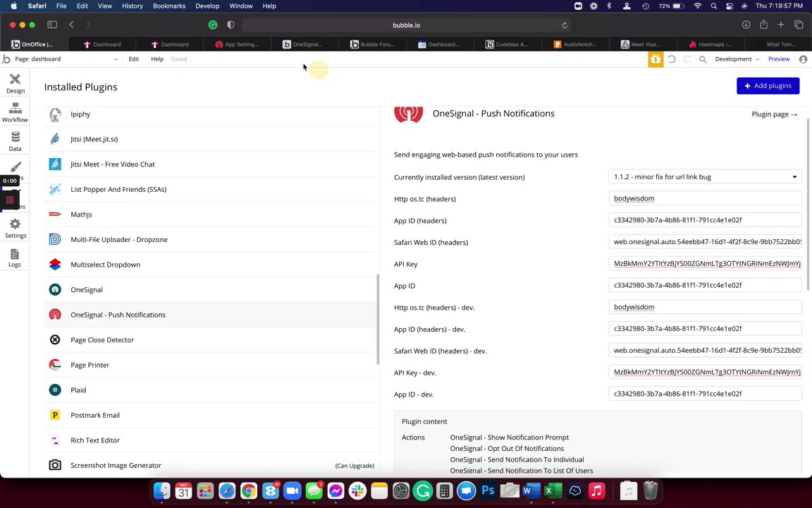
Task: Reload the page with refresh icon
Action: [565, 25]
